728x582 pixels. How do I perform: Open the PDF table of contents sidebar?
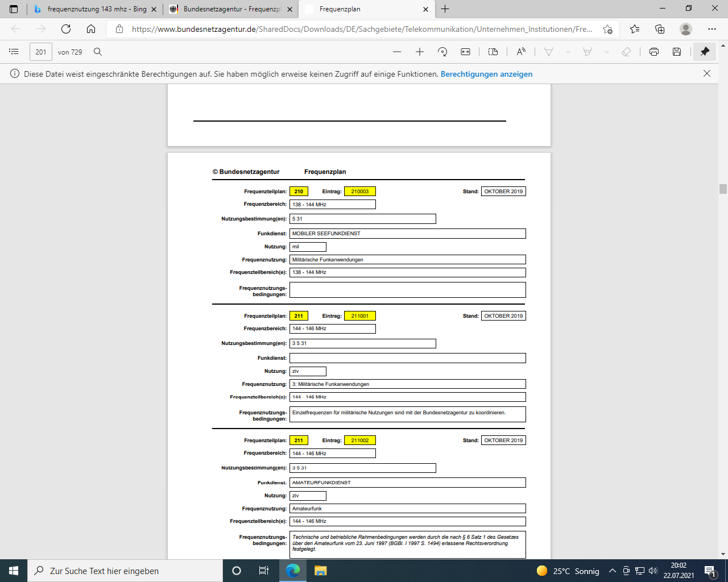14,52
